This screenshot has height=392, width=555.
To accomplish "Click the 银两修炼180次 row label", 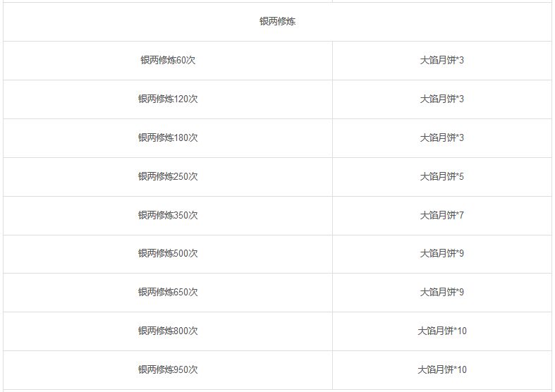I will (x=168, y=137).
